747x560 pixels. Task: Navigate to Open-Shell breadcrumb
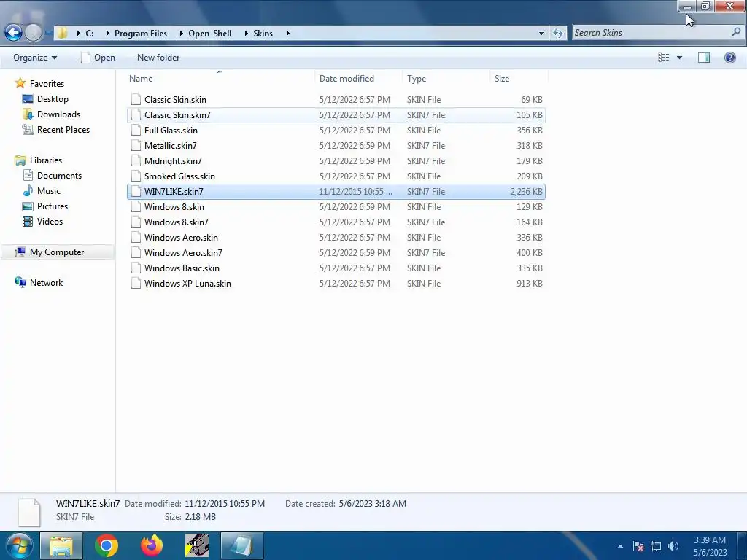pyautogui.click(x=209, y=34)
